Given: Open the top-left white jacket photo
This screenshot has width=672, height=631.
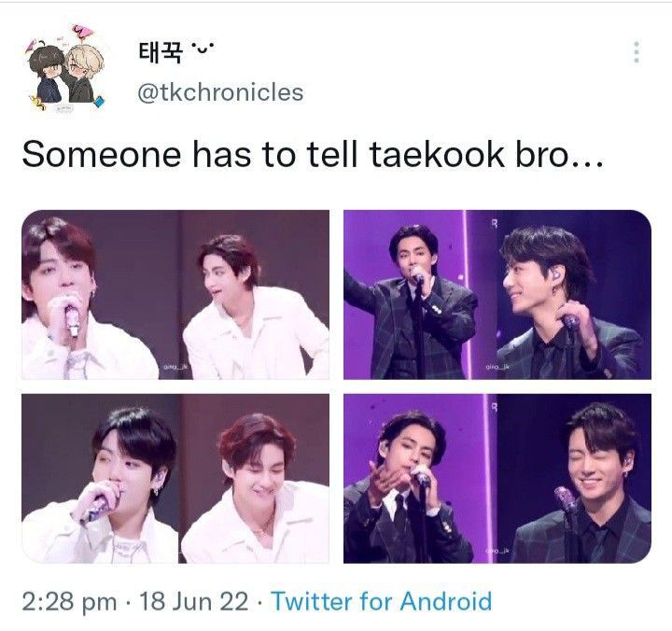Looking at the screenshot, I should point(175,295).
